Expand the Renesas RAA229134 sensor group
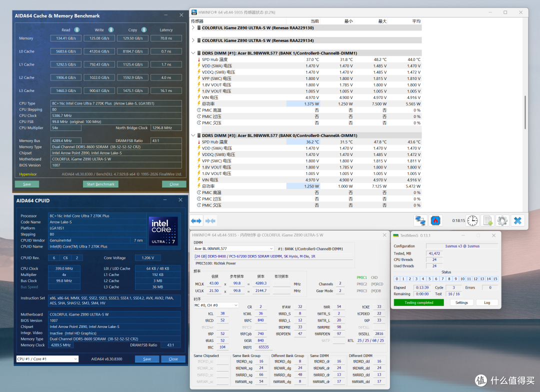Screen dimensions: 540x392 pyautogui.click(x=193, y=40)
